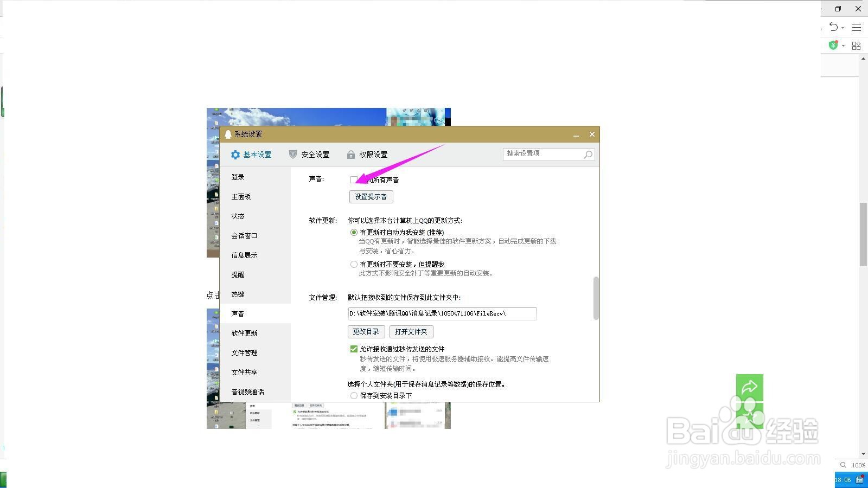This screenshot has width=868, height=488.
Task: Open the taskbar notification center icon
Action: point(860,479)
